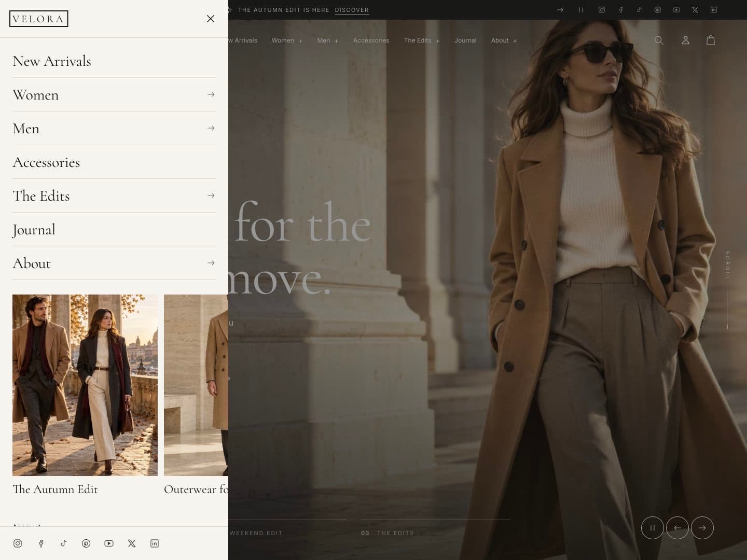Screen dimensions: 747x560
Task: Open the X icon in the drawer footer
Action: coord(132,543)
